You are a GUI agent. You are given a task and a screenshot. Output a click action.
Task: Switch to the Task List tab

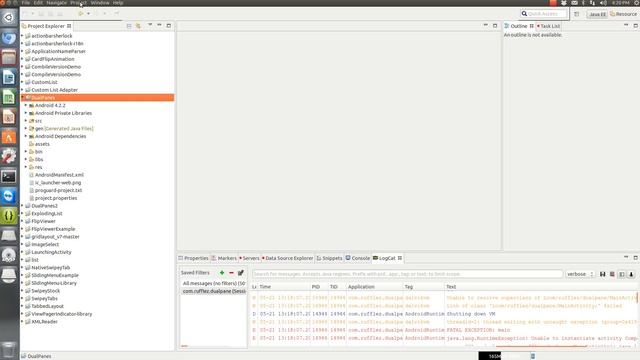[548, 26]
